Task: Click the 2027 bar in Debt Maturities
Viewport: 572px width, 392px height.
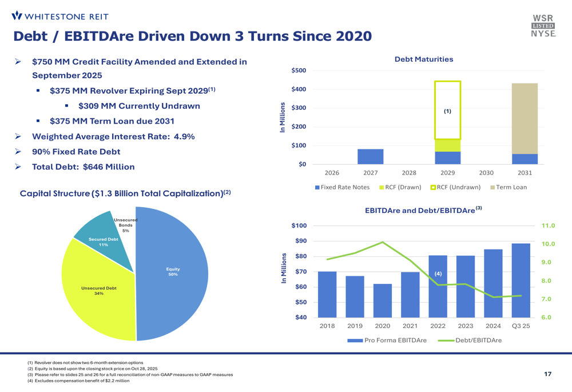Action: [x=370, y=157]
